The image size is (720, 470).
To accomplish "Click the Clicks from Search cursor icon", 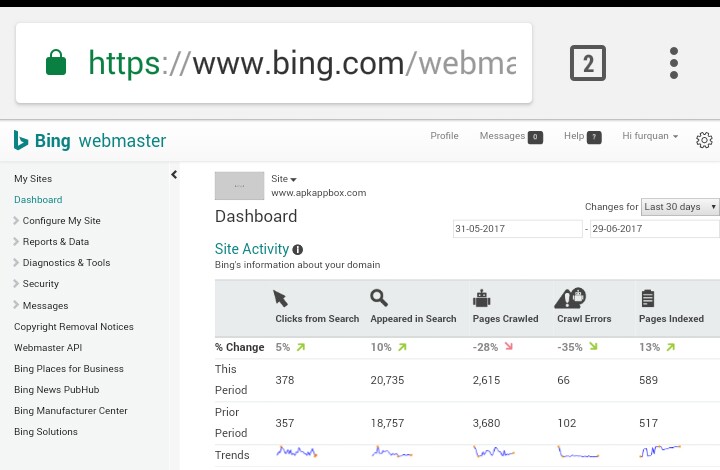I will click(280, 298).
